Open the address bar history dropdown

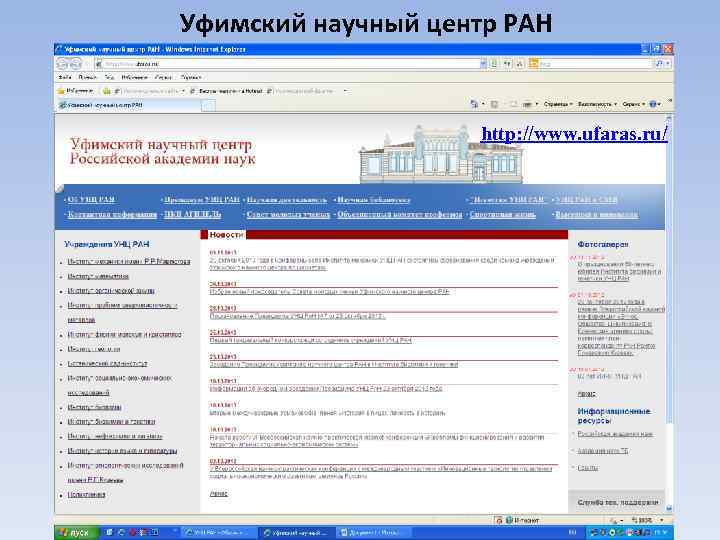483,64
